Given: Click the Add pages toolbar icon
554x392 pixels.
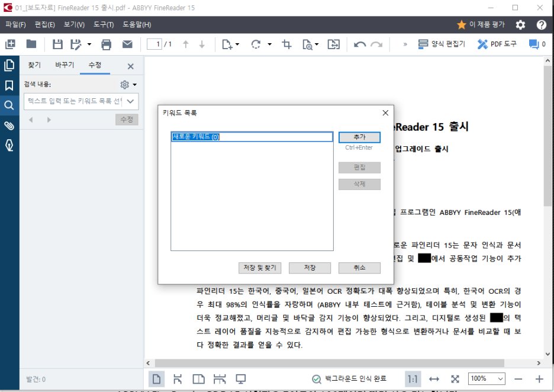Looking at the screenshot, I should point(10,44).
